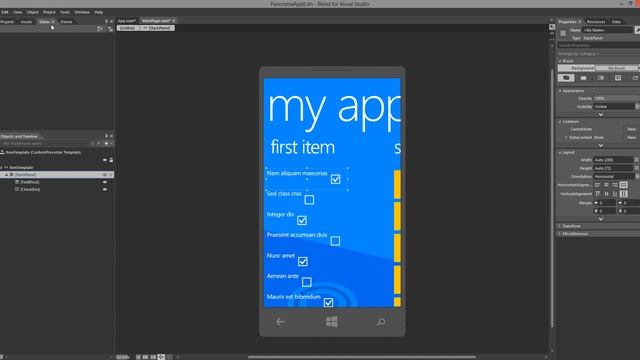Collapse the Common section
This screenshot has height=360, width=640.
pyautogui.click(x=560, y=122)
